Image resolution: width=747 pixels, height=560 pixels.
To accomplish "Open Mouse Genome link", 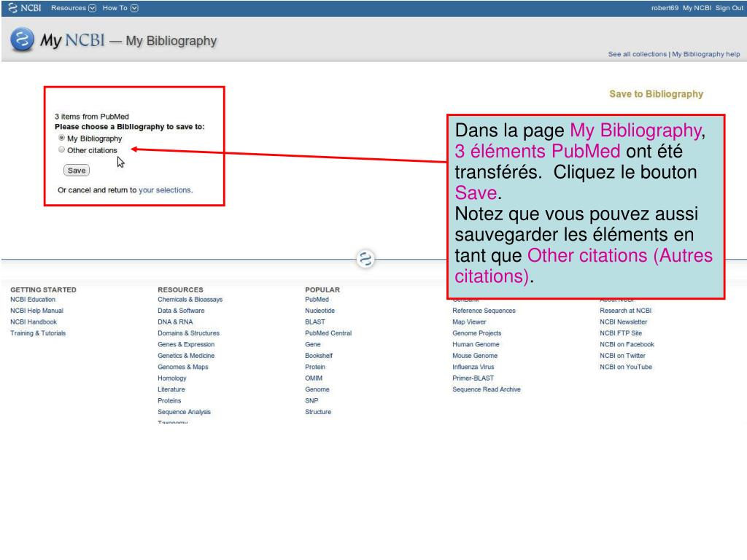I will pyautogui.click(x=475, y=356).
